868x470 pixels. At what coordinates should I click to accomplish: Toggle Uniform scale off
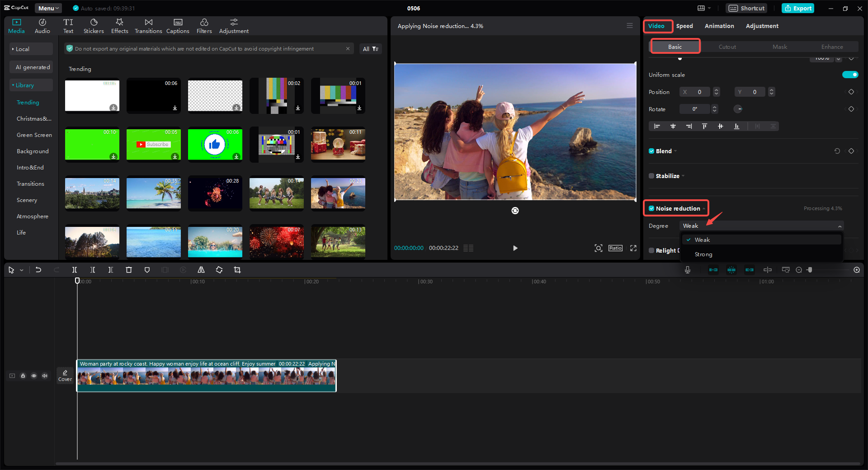(x=850, y=75)
